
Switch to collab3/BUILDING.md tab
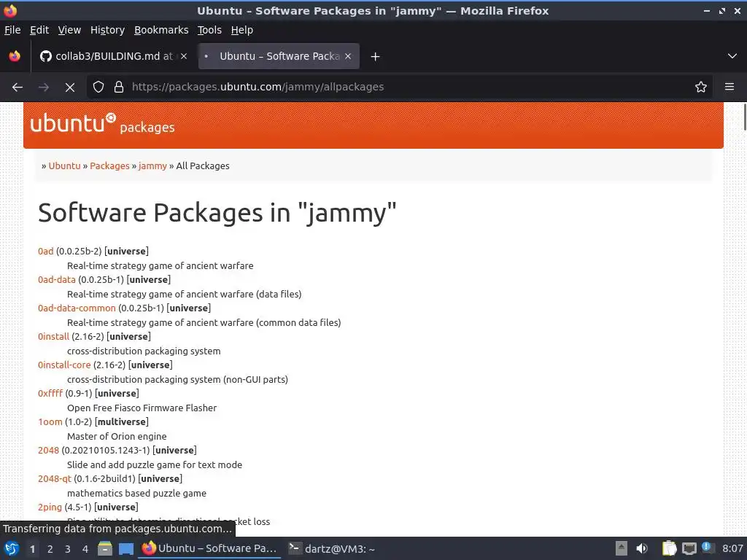tap(113, 56)
